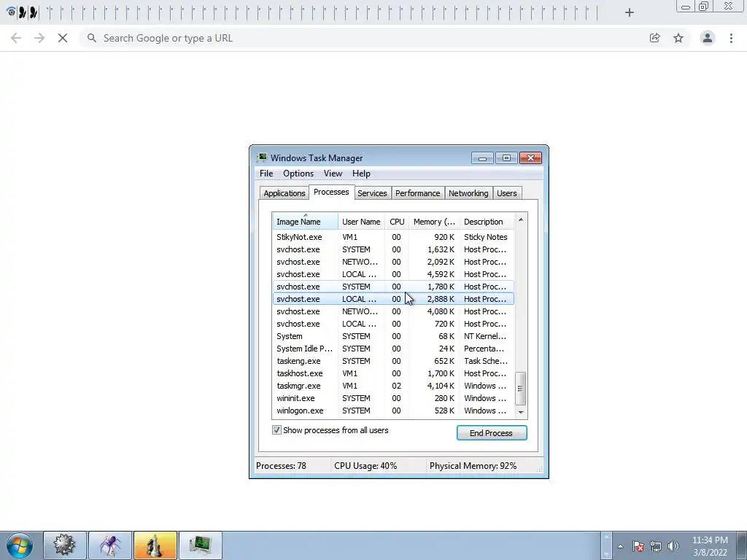Sort by the User Name column header
This screenshot has height=560, width=747.
click(361, 222)
